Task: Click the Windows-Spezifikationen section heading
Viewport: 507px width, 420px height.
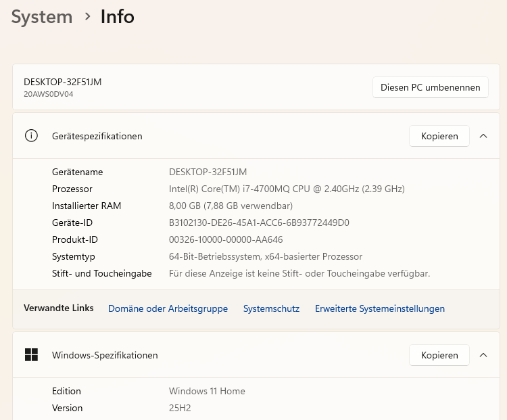Action: point(105,355)
